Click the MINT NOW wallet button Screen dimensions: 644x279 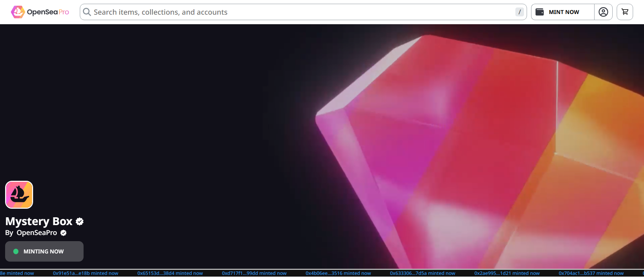click(x=563, y=12)
